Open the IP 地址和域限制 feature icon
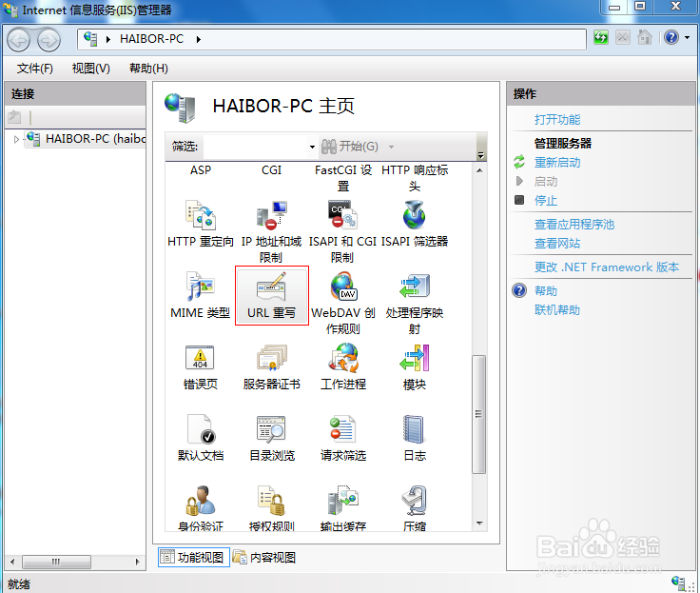Screen dimensions: 700x593 pos(271,215)
